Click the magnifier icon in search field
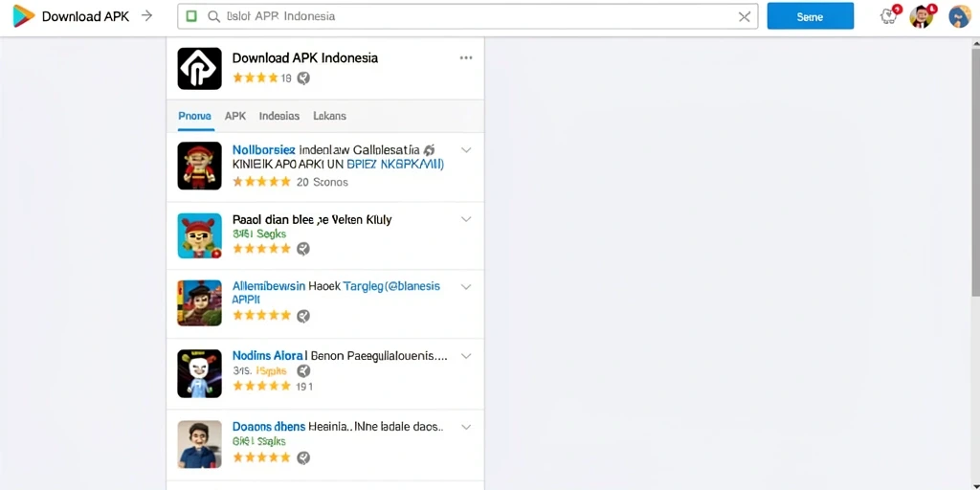This screenshot has height=490, width=980. click(x=213, y=17)
